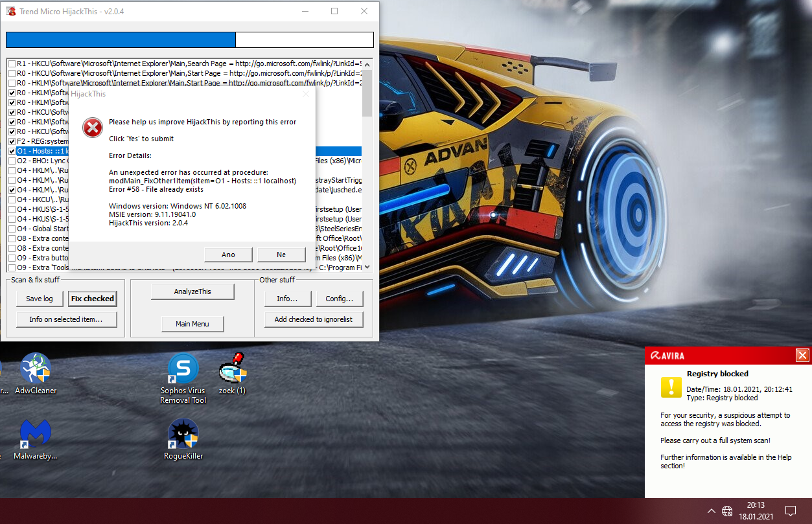Select the zoek (1) desktop icon
Viewport: 812px width, 524px height.
point(232,369)
